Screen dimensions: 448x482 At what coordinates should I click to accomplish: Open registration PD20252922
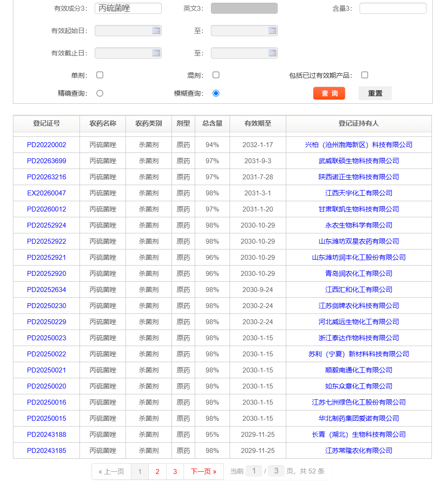pos(46,241)
